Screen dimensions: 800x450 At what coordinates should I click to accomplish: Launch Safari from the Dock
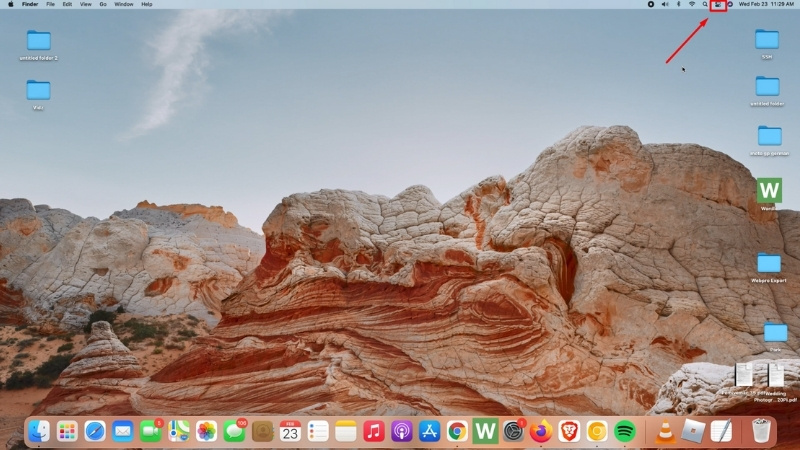95,432
